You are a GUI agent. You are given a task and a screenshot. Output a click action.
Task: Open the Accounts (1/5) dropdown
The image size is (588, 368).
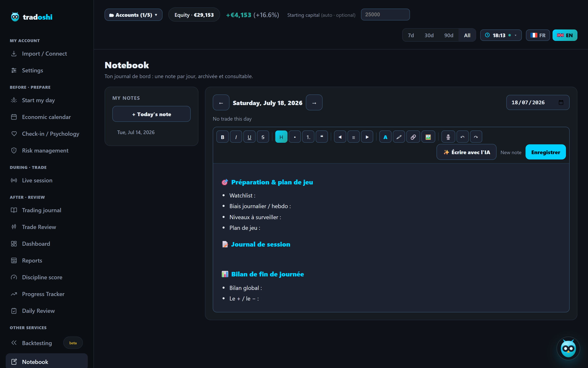click(x=133, y=15)
